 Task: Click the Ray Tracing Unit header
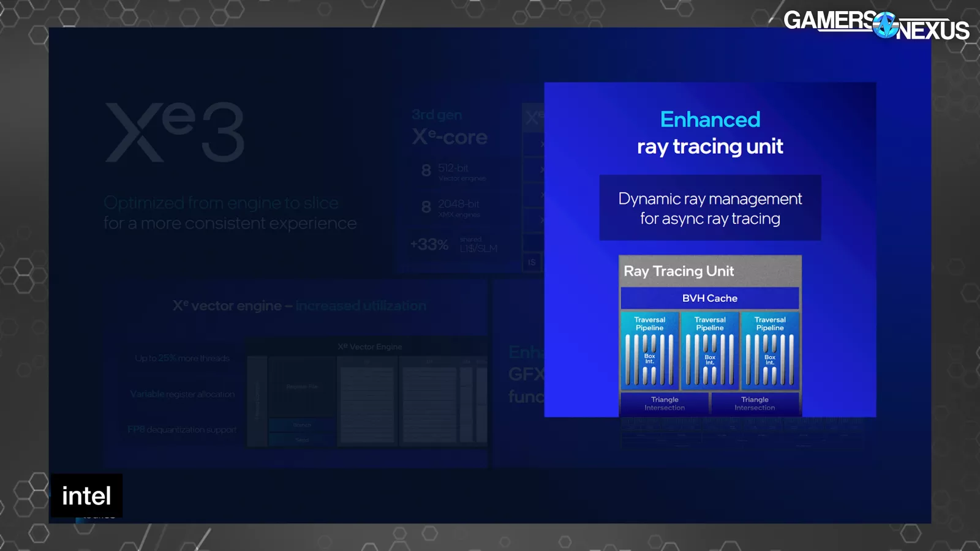pos(679,271)
